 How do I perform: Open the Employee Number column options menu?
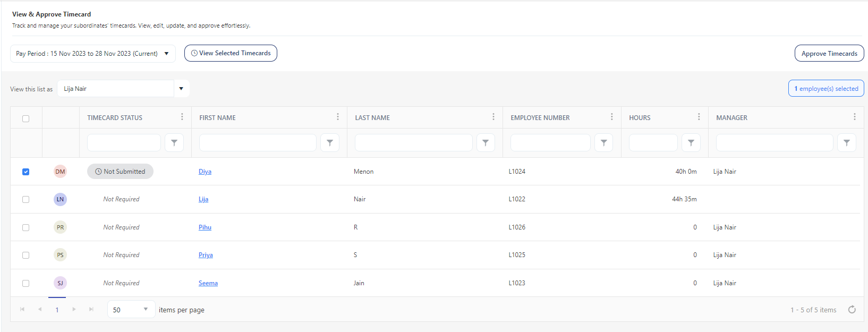point(611,117)
